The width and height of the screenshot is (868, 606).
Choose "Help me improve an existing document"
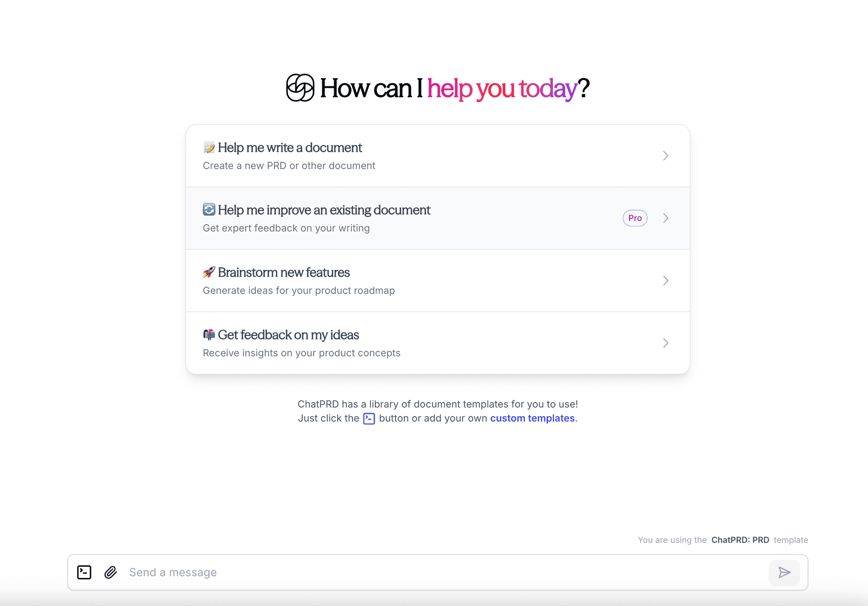[x=324, y=210]
